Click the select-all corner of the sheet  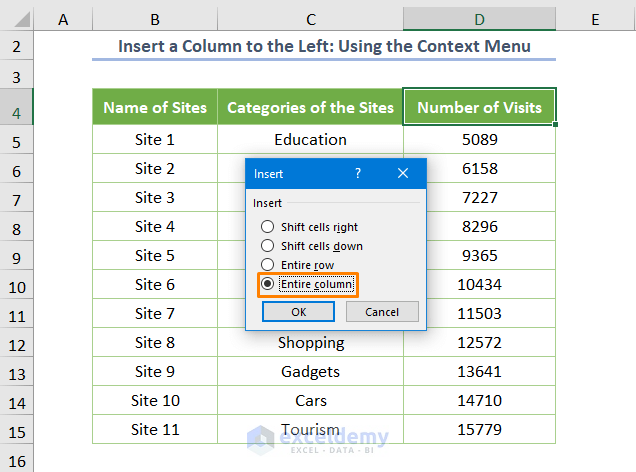[x=17, y=18]
